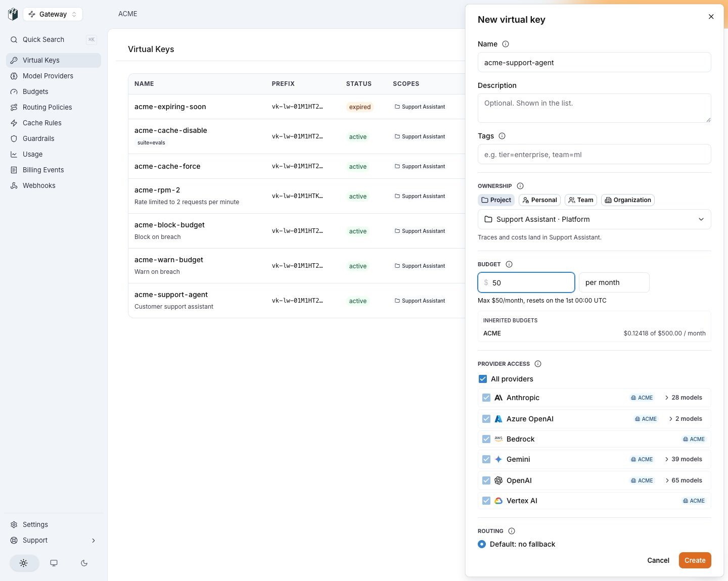Click the Tags input field
Screen dimensions: 728x581
[x=594, y=155]
